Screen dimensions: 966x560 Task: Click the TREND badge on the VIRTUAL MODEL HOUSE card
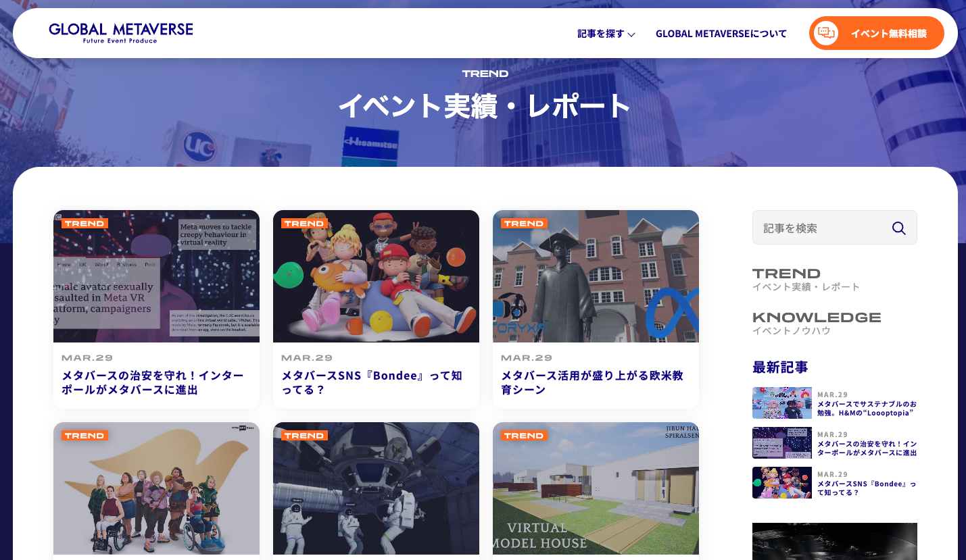pos(524,435)
